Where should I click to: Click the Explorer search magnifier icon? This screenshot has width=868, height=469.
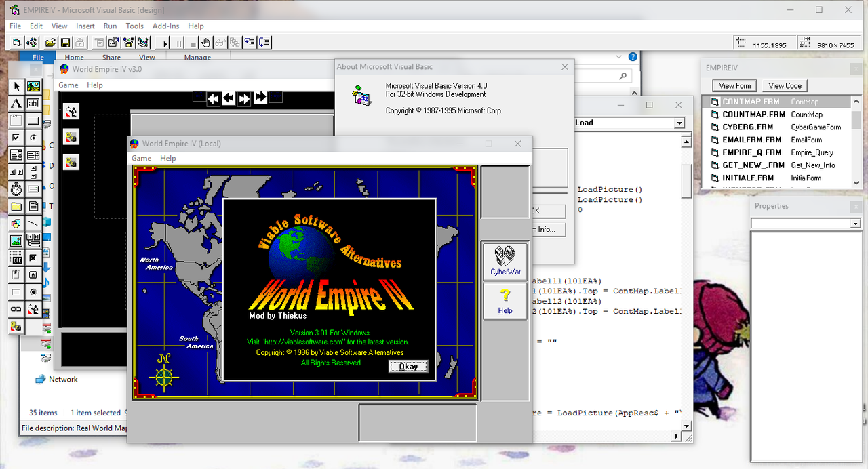[623, 77]
